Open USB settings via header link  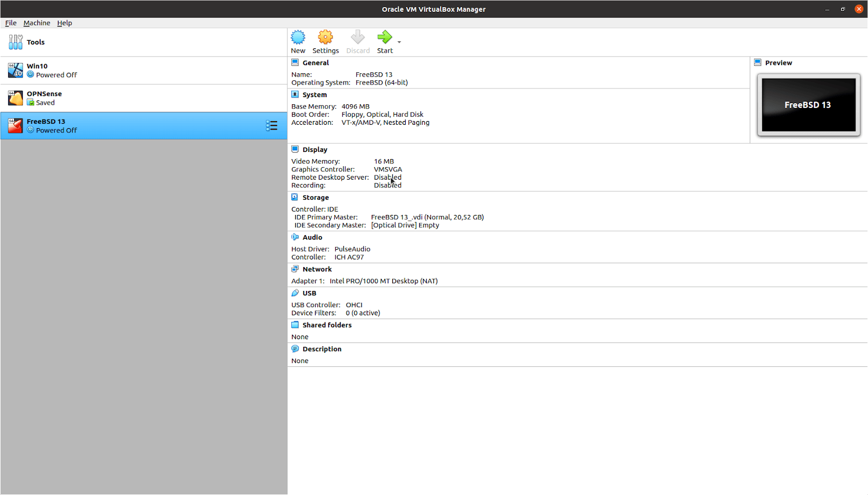[309, 294]
